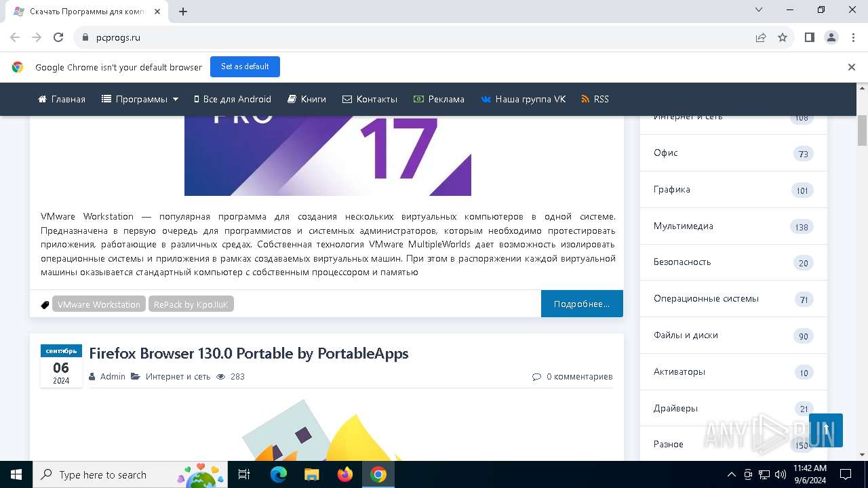Open the RSS feed link
Image resolution: width=868 pixels, height=488 pixels.
[x=595, y=99]
